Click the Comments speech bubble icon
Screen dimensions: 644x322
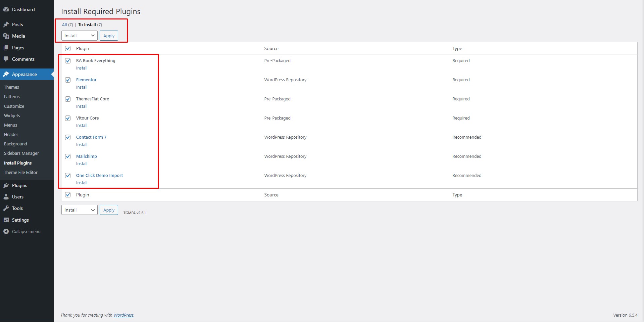[6, 59]
